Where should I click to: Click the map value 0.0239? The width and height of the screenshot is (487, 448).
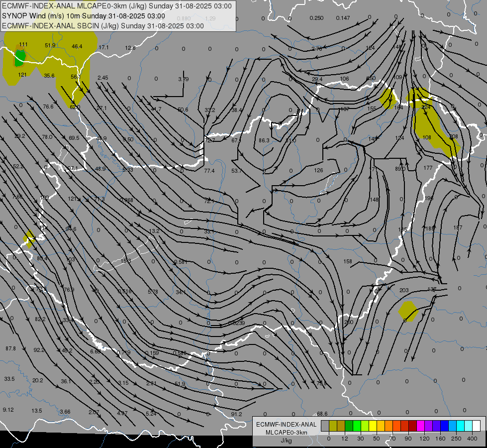point(236,323)
